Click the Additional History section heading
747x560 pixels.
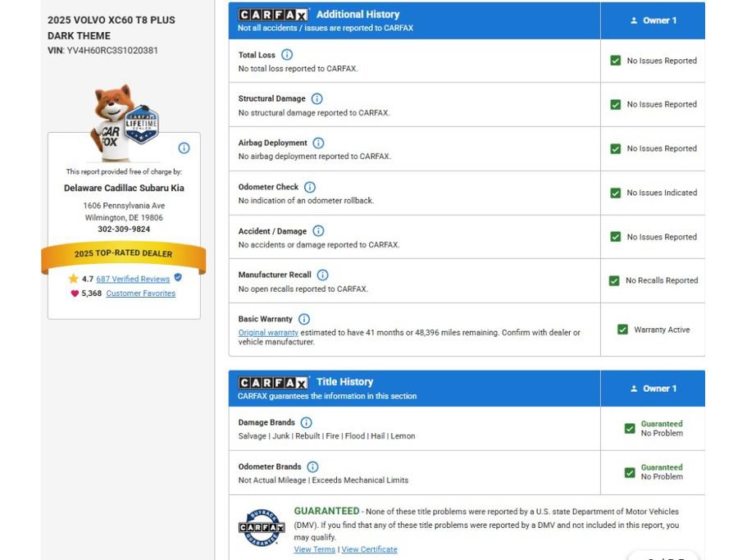pos(358,14)
